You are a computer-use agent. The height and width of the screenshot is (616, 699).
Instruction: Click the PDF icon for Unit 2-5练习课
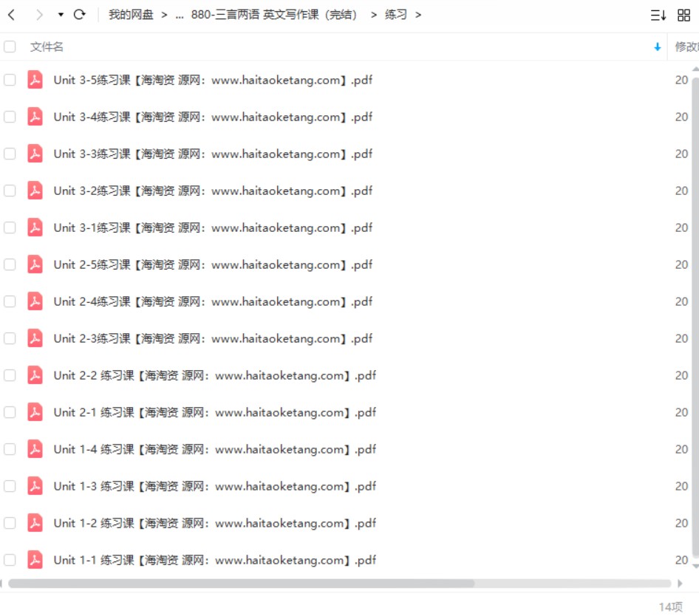click(x=35, y=265)
